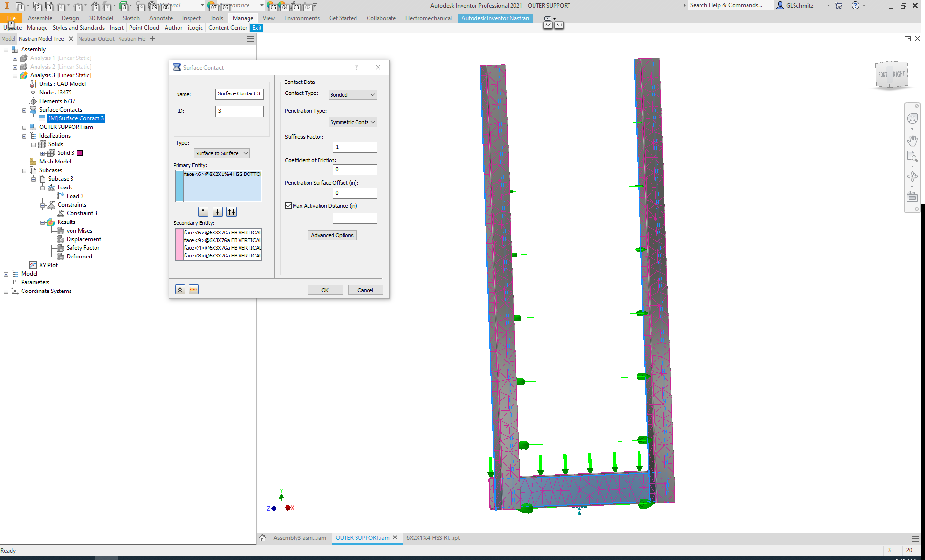Image resolution: width=925 pixels, height=560 pixels.
Task: Click the move entity down arrow button
Action: tap(217, 211)
